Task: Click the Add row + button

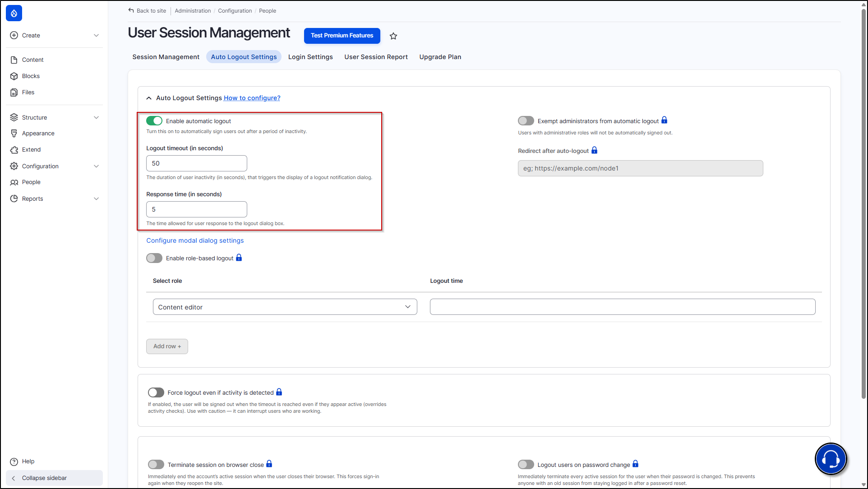Action: [x=167, y=346]
